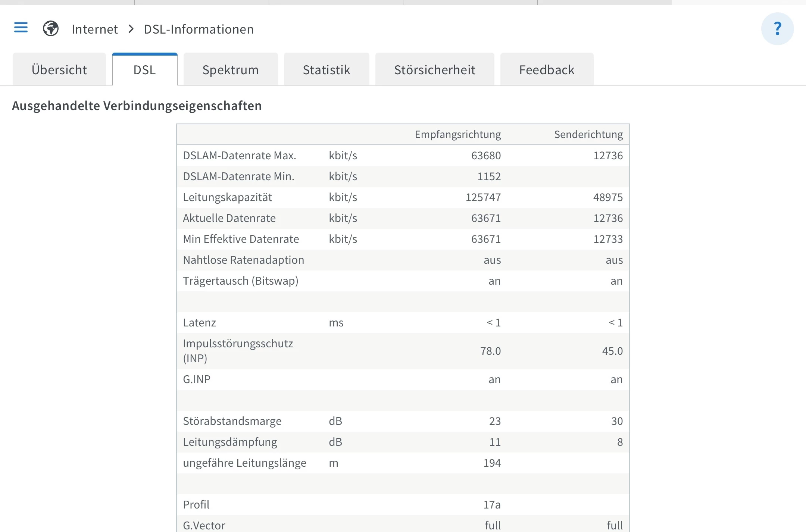Switch to the Statistik tab

[x=327, y=70]
